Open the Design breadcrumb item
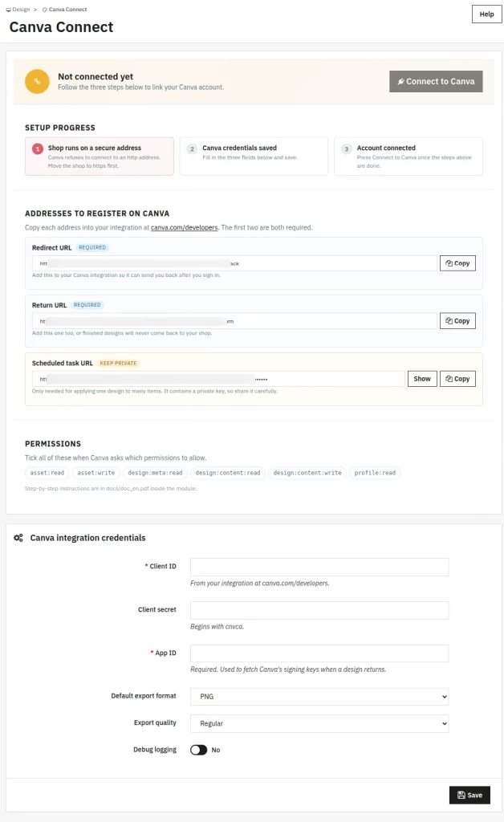Screen dimensions: 504x822 coord(18,10)
